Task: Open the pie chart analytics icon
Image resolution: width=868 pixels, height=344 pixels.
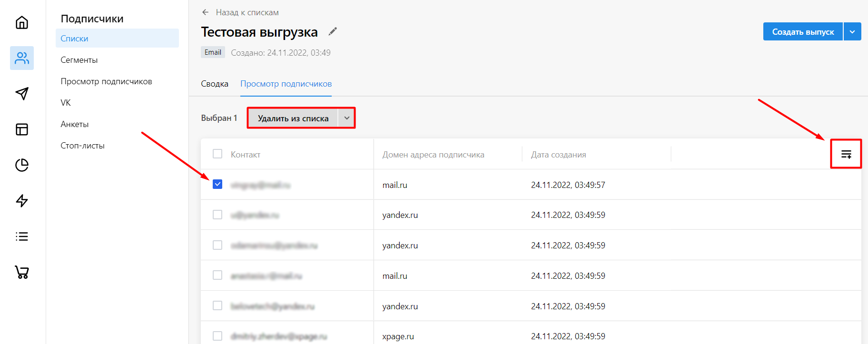Action: click(x=22, y=165)
